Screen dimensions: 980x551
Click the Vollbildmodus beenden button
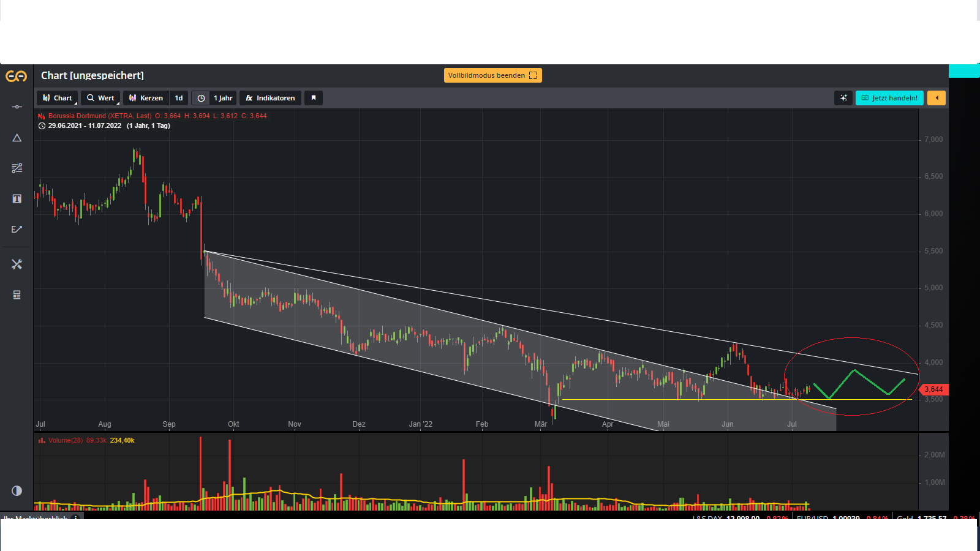(x=493, y=75)
